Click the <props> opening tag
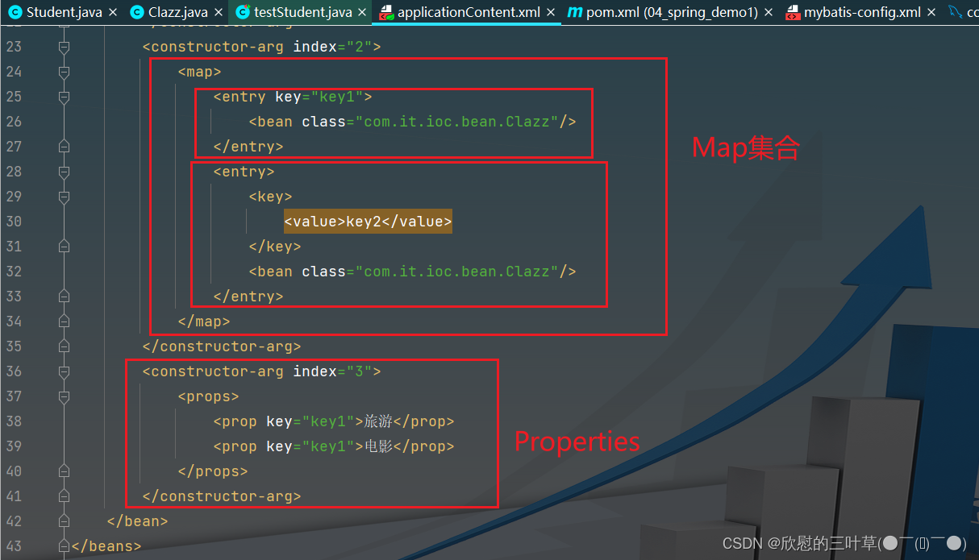Screen dimensions: 979x560 point(208,396)
